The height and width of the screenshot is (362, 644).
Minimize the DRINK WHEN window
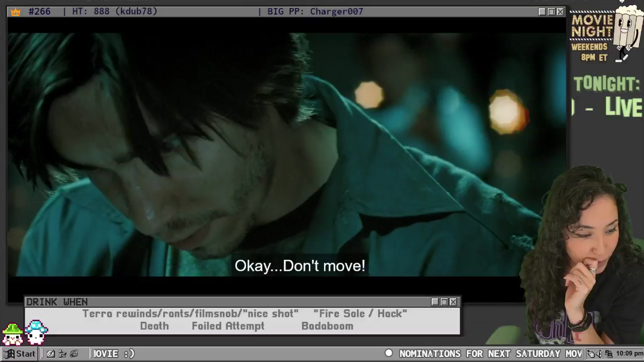pos(435,302)
